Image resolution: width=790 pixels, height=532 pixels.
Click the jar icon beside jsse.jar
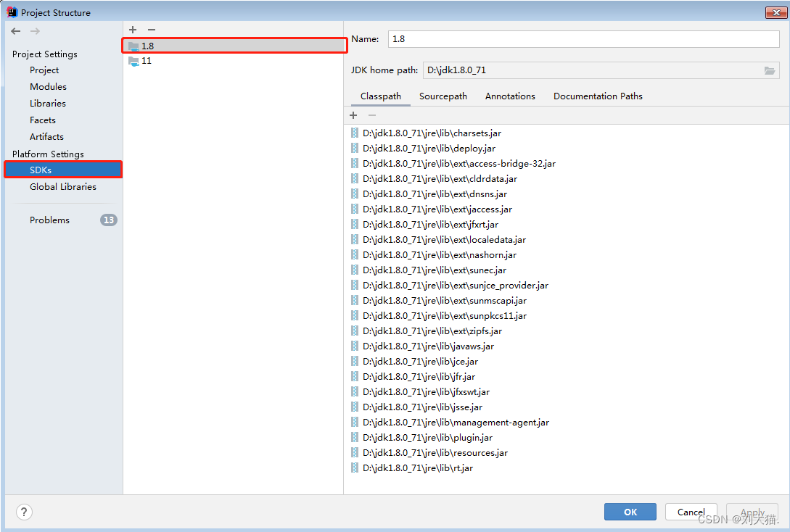tap(355, 407)
